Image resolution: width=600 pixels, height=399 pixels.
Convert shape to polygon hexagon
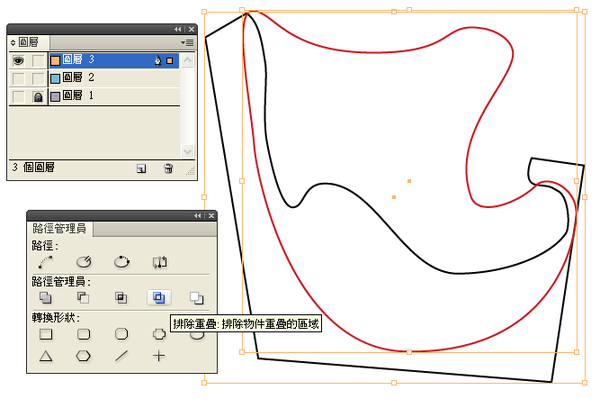click(83, 356)
